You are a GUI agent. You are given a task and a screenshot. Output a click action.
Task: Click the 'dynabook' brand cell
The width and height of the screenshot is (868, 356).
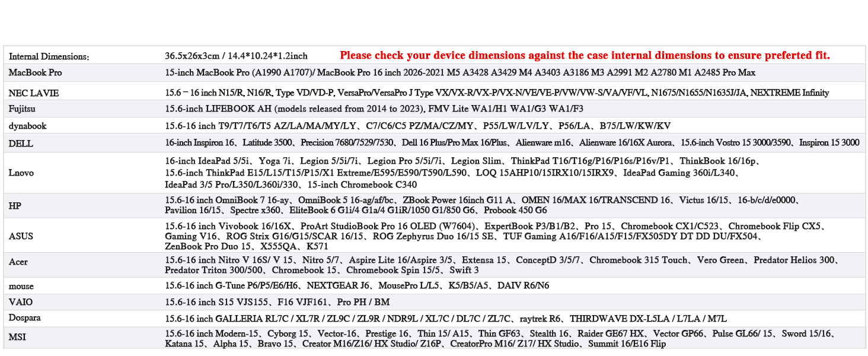click(27, 126)
